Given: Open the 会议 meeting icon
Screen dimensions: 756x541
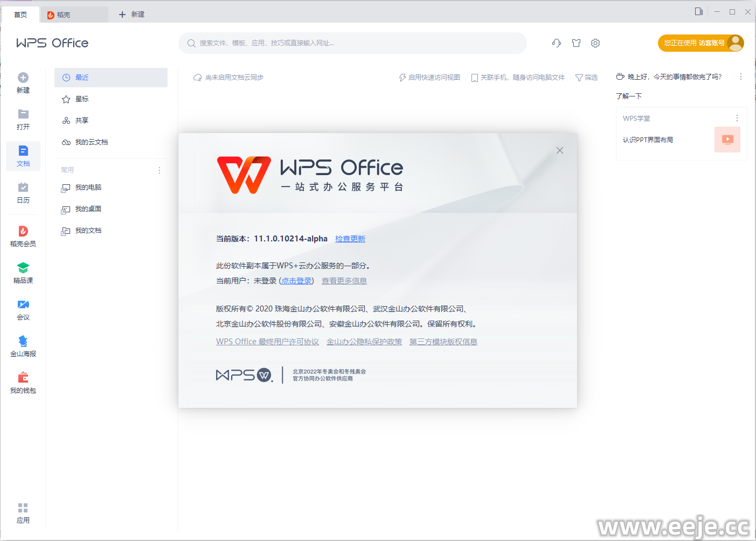Looking at the screenshot, I should [23, 304].
